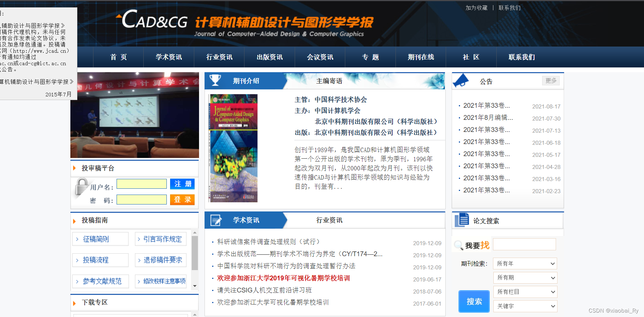Click the megaphone icon beside 公告
This screenshot has width=644, height=317.
click(x=461, y=81)
